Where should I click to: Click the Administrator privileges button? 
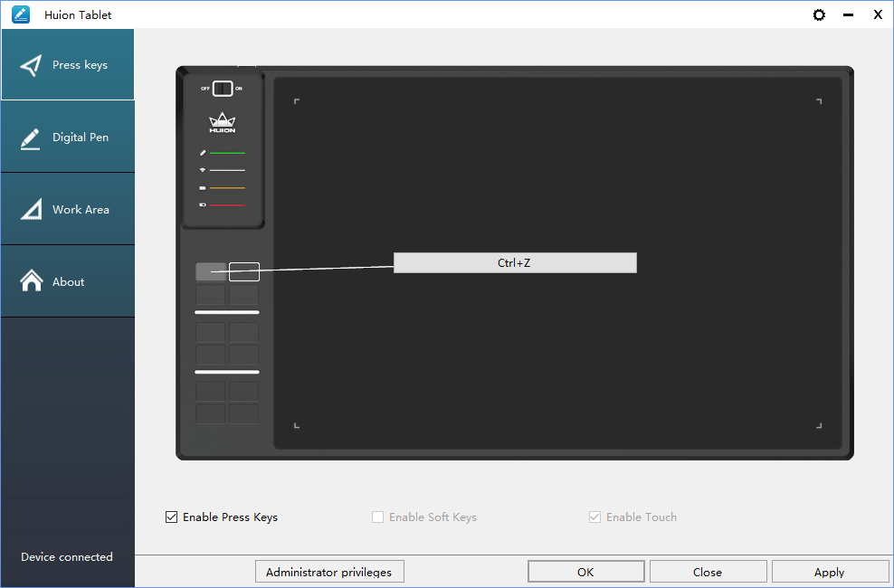(x=329, y=572)
